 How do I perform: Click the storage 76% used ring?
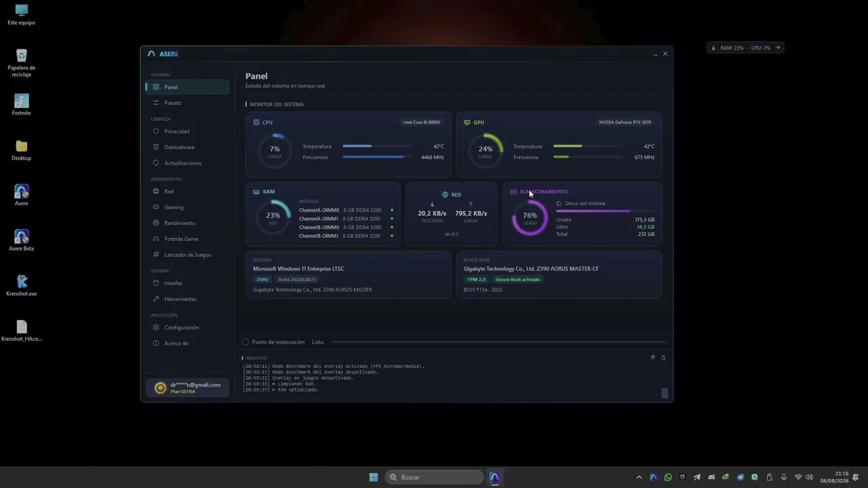tap(530, 217)
